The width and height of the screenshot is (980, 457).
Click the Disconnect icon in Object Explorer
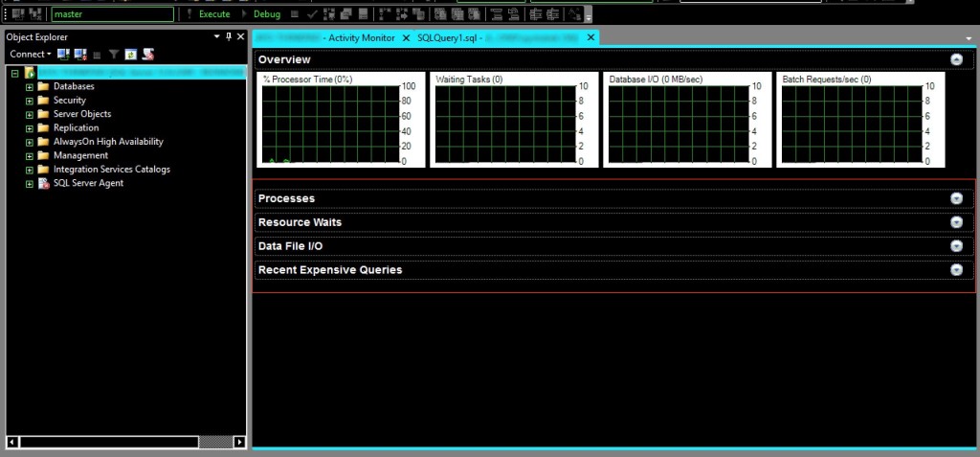[x=80, y=55]
